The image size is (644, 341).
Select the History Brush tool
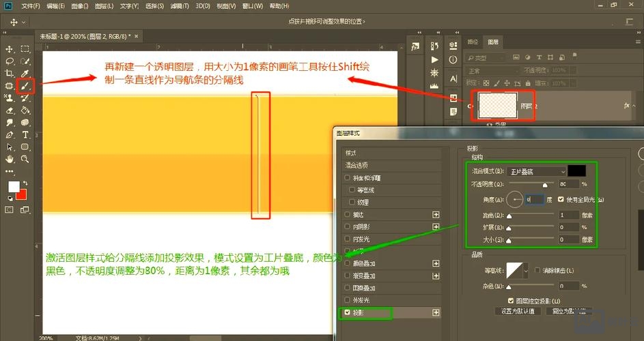(25, 98)
